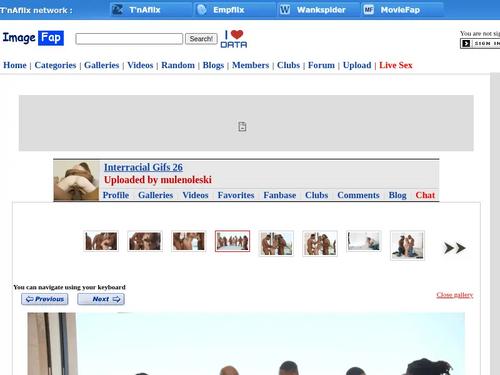The width and height of the screenshot is (500, 375).
Task: Open the Forum navigation link
Action: (x=321, y=65)
